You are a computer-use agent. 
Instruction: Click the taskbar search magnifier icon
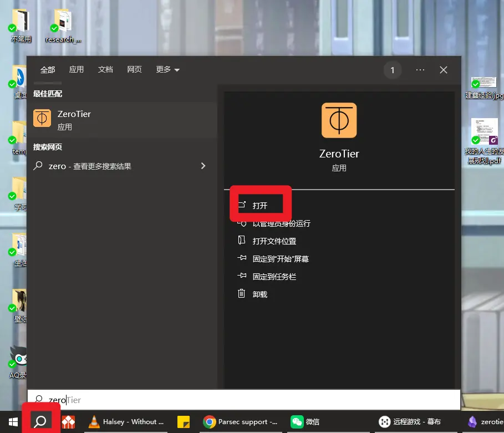[40, 422]
